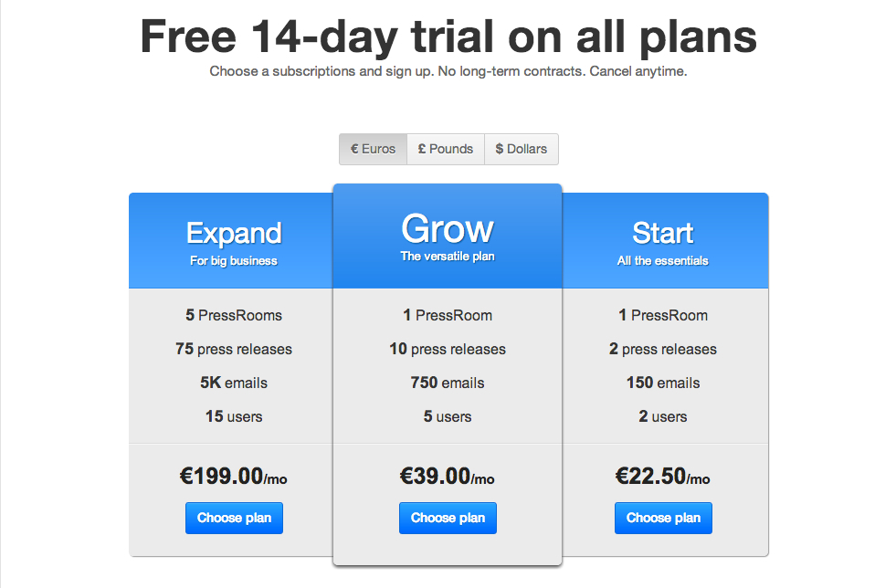The height and width of the screenshot is (588, 896).
Task: Switch pricing to Pounds
Action: pyautogui.click(x=446, y=149)
